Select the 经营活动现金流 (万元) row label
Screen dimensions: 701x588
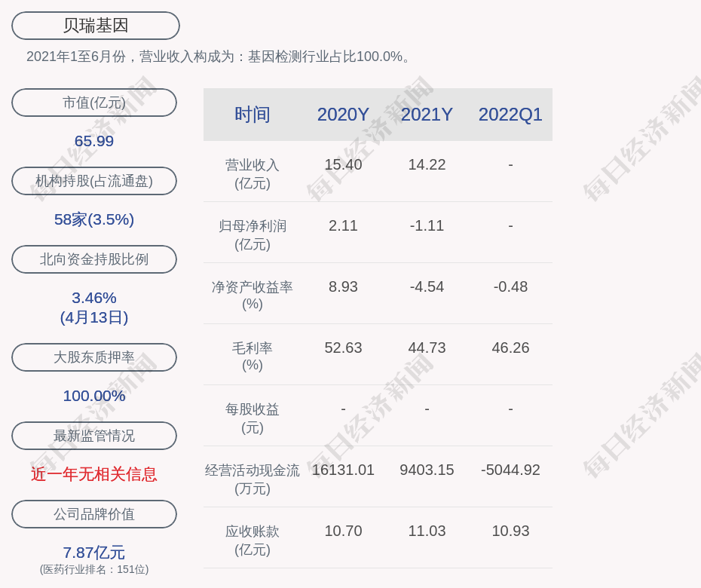tap(253, 479)
